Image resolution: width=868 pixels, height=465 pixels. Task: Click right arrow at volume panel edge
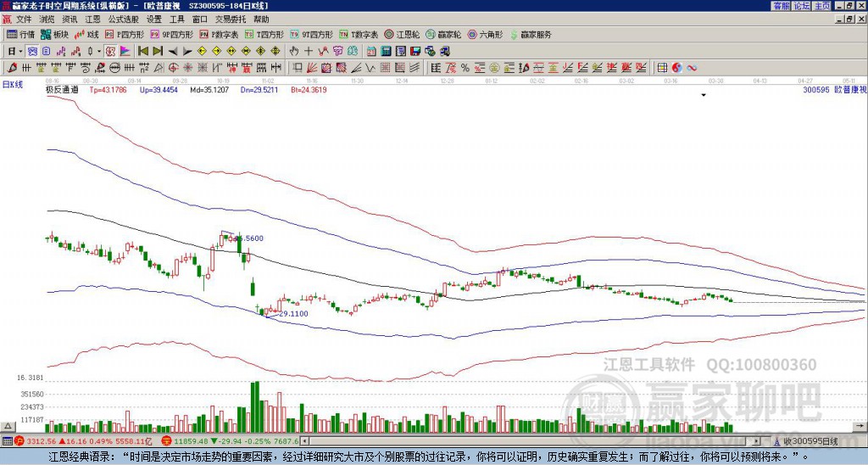click(x=860, y=426)
